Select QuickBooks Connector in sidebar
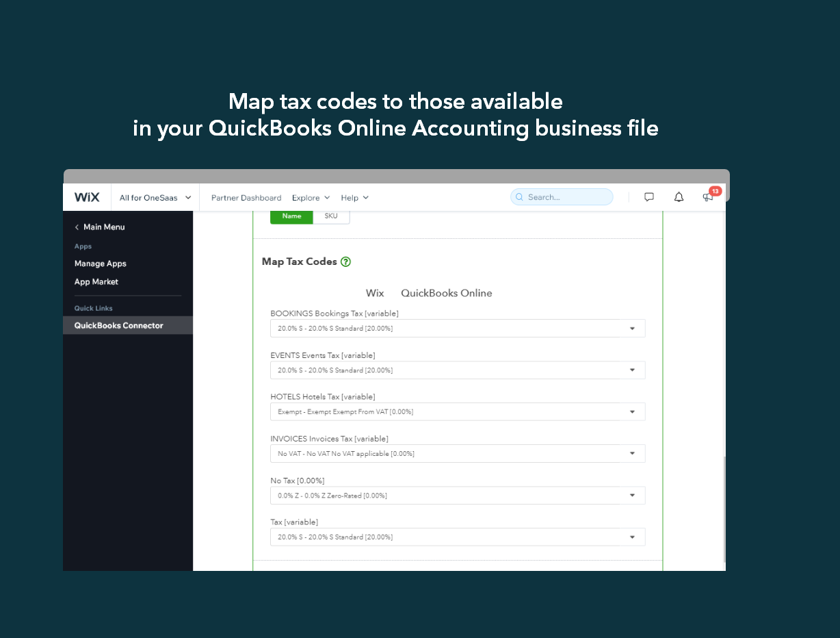 [x=128, y=325]
